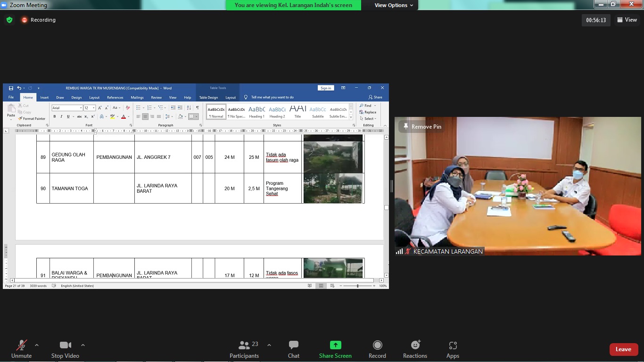Unmute the microphone
Image resolution: width=644 pixels, height=362 pixels.
click(21, 349)
